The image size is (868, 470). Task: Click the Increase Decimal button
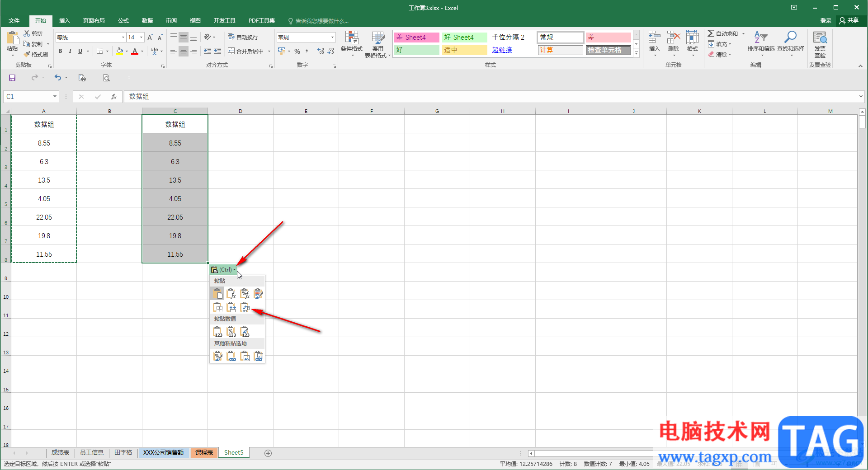(321, 51)
